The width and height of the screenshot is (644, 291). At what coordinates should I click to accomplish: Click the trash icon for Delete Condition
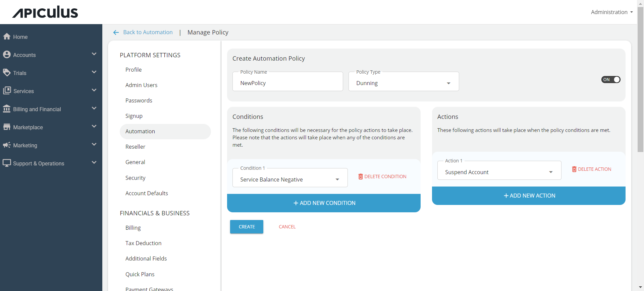[361, 176]
